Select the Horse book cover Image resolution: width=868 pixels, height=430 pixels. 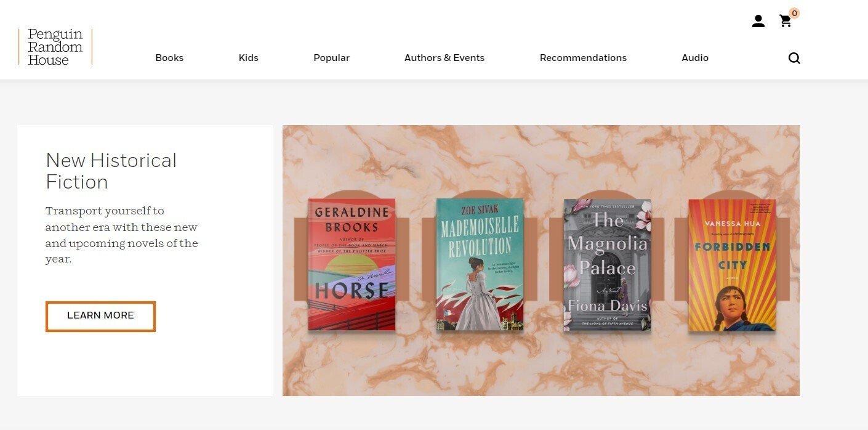(352, 264)
